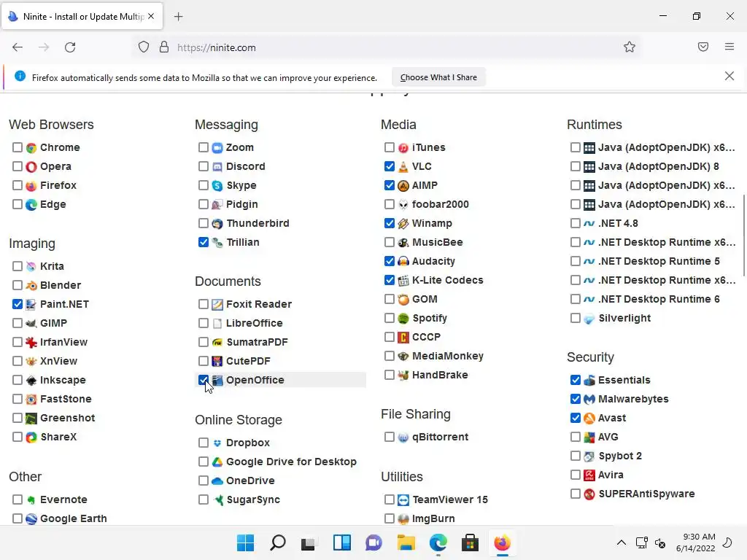Open Windows Start menu
This screenshot has height=560, width=747.
pos(245,542)
